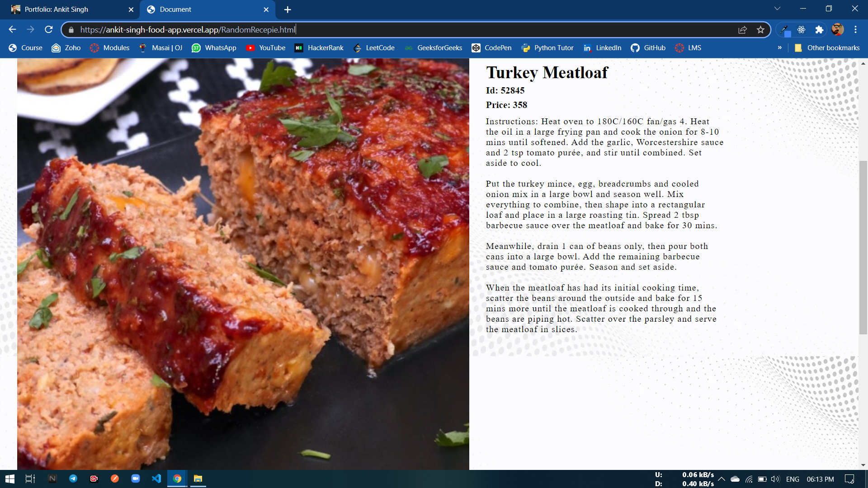The width and height of the screenshot is (868, 488).
Task: Open the Wi-Fi network tray icon
Action: coord(749,479)
